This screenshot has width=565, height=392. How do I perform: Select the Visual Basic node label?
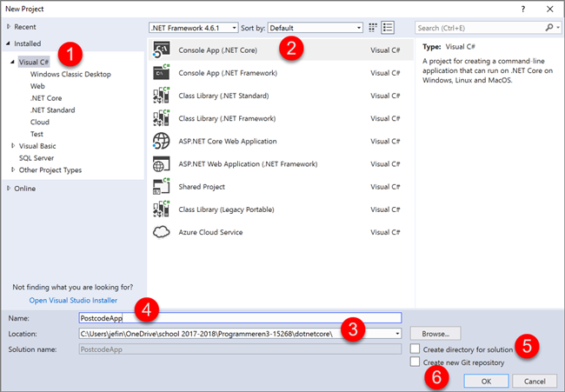tap(37, 146)
